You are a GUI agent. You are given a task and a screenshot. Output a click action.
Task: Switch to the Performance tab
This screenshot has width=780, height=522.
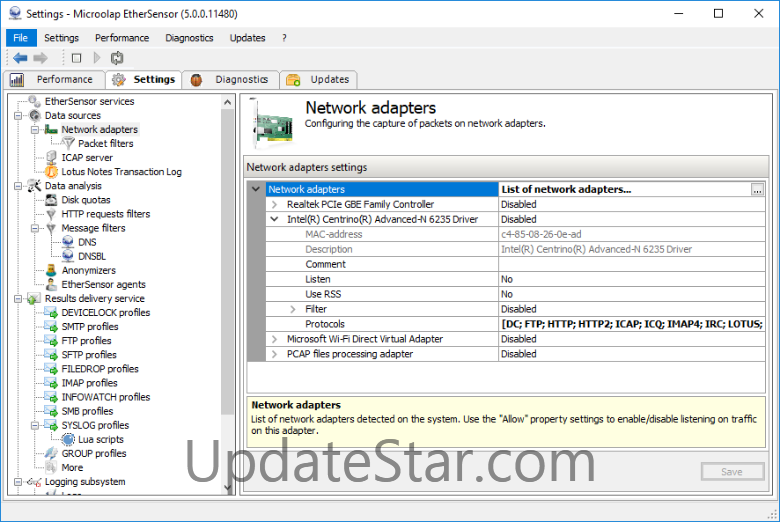(54, 80)
